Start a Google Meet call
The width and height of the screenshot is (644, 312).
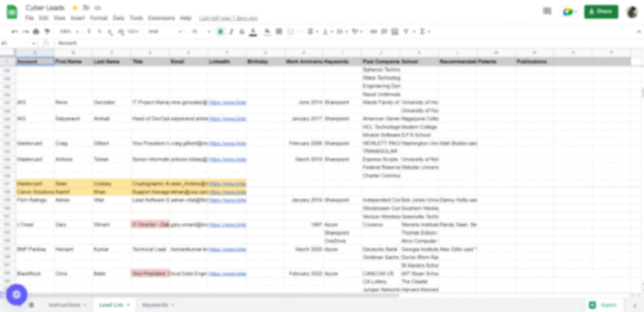click(x=569, y=12)
